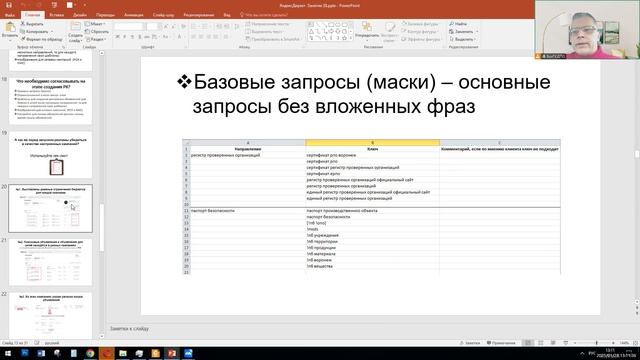
Task: Switch to Reading view icon in status bar
Action: [x=553, y=343]
